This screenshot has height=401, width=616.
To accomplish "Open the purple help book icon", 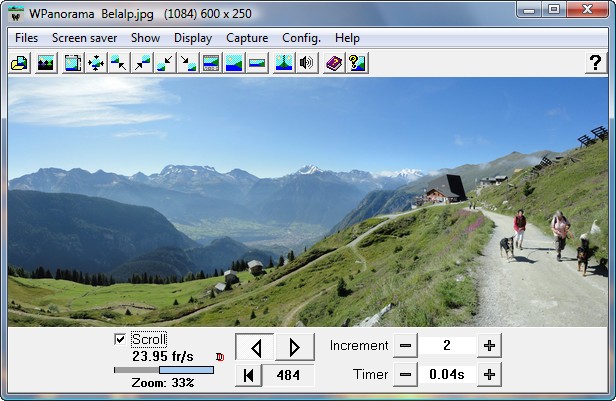I will tap(333, 63).
